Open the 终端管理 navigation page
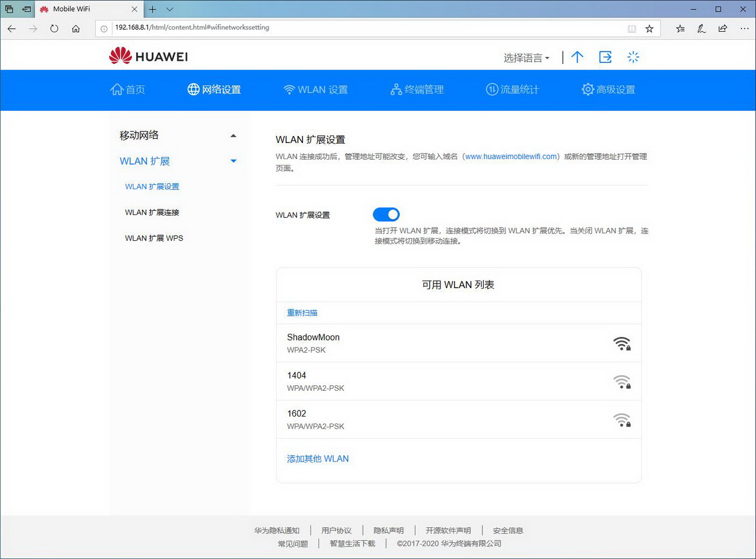The height and width of the screenshot is (559, 756). [x=417, y=89]
